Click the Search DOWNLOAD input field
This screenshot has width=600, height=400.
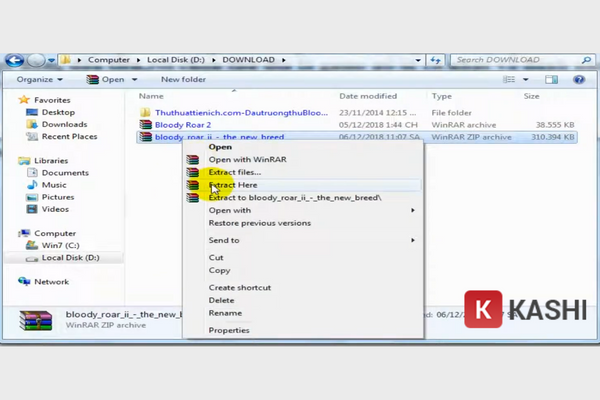pos(510,60)
